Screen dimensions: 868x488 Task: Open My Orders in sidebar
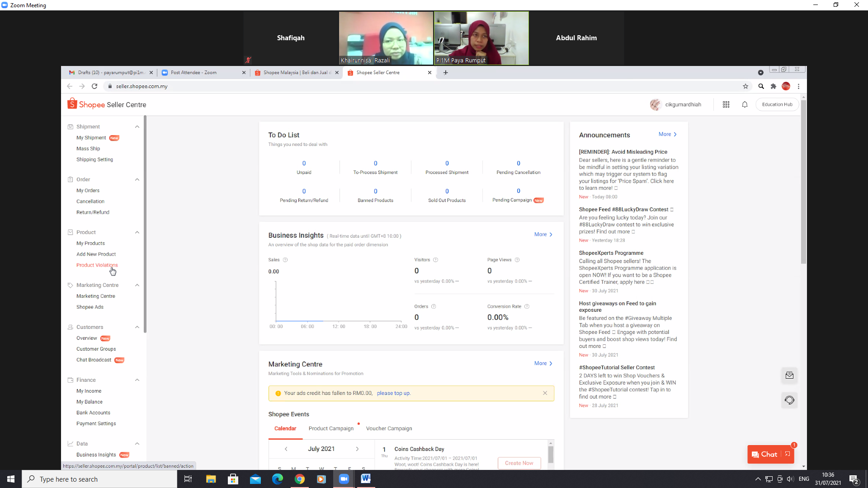tap(88, 191)
